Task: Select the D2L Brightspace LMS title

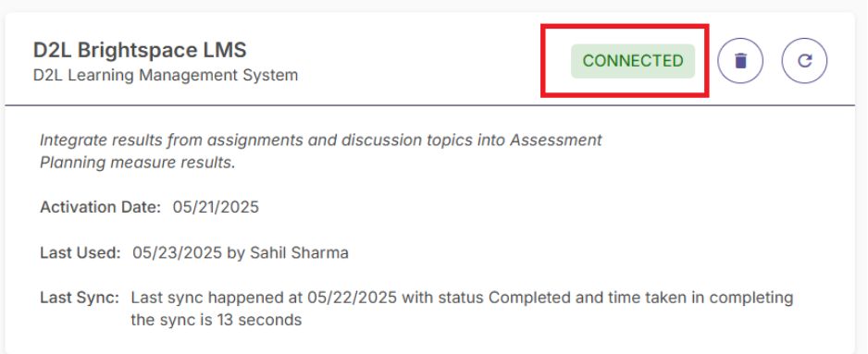Action: tap(140, 50)
